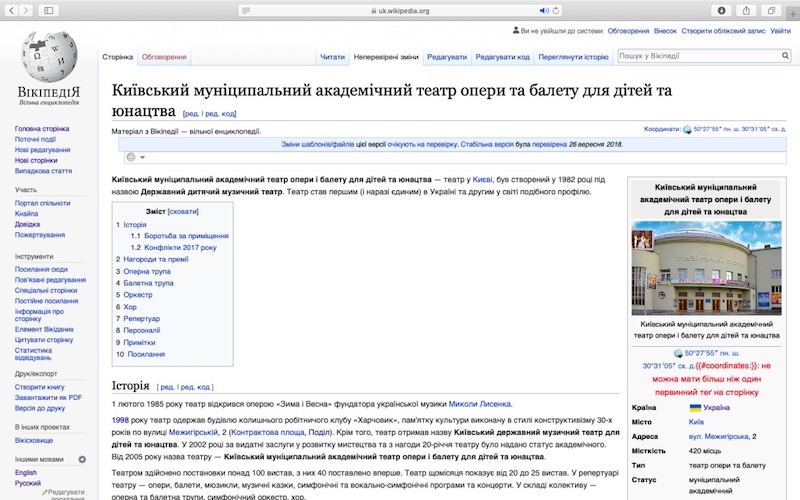Click the Увійти login link

pos(780,31)
